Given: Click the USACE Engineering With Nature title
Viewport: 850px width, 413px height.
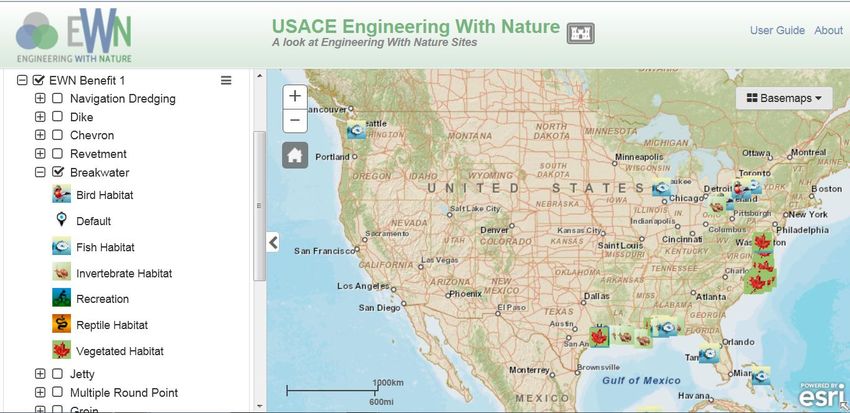Looking at the screenshot, I should click(415, 26).
